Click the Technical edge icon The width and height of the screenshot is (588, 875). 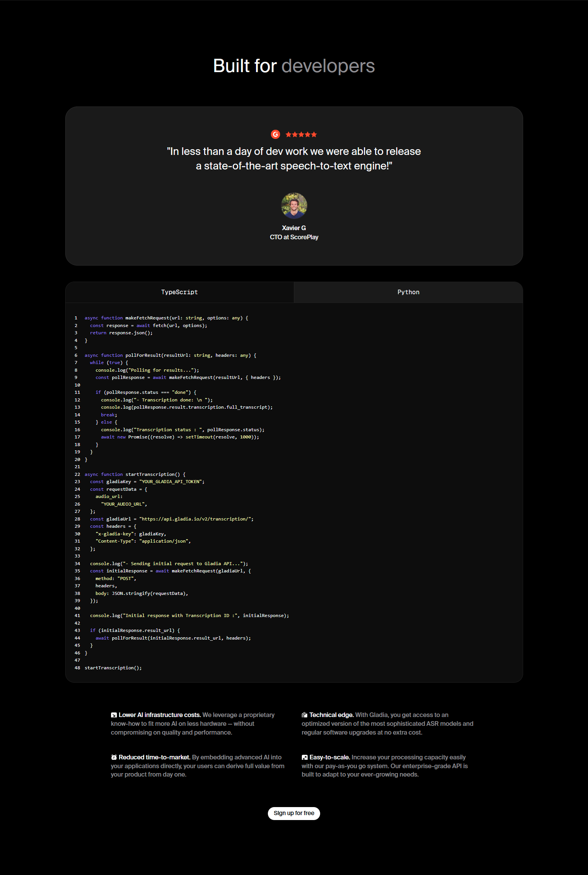point(304,715)
